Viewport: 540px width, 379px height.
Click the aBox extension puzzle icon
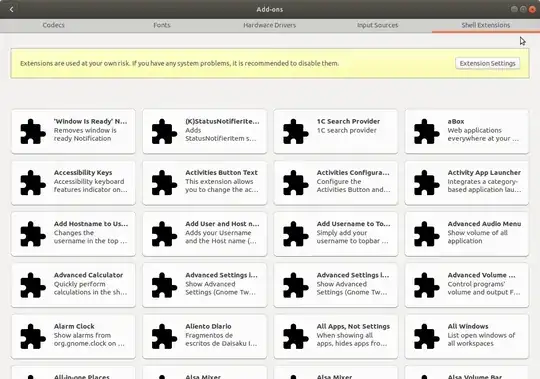click(427, 131)
